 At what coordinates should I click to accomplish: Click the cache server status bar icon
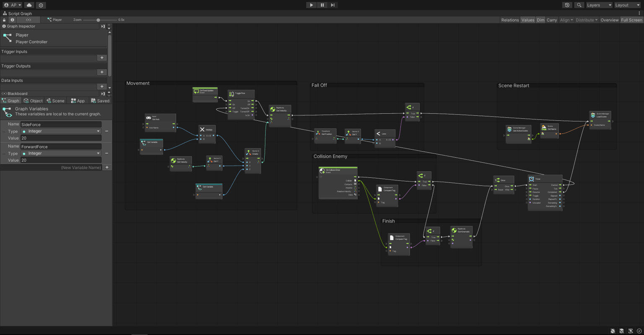click(621, 331)
